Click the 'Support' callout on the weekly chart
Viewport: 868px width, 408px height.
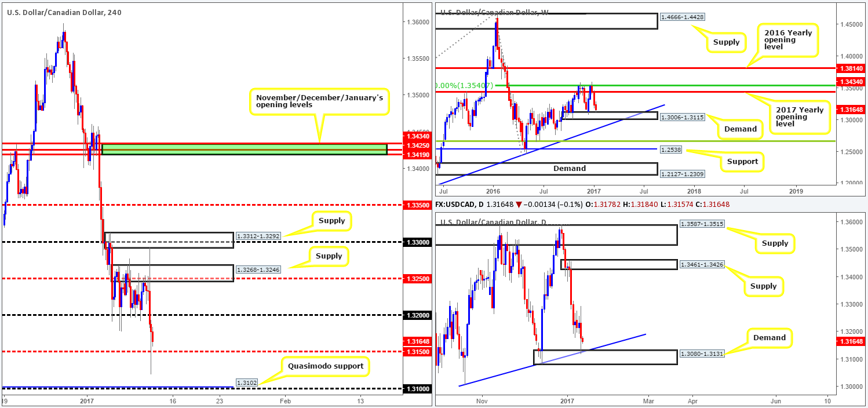tap(743, 161)
